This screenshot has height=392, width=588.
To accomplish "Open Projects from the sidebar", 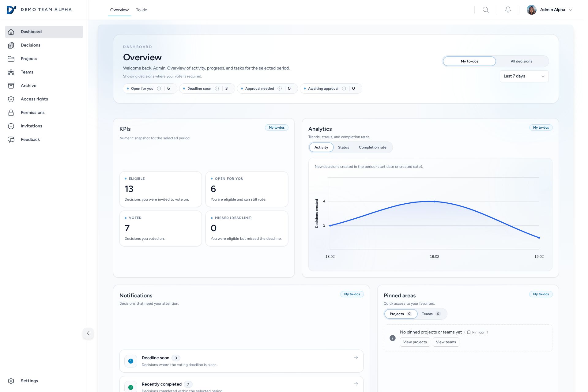I will click(29, 58).
